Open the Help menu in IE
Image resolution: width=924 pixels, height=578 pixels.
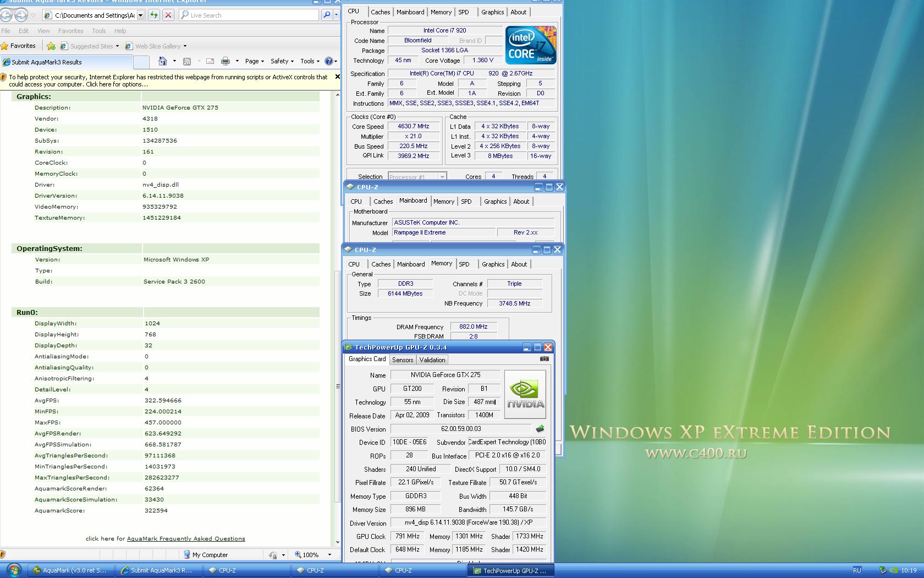(x=120, y=31)
